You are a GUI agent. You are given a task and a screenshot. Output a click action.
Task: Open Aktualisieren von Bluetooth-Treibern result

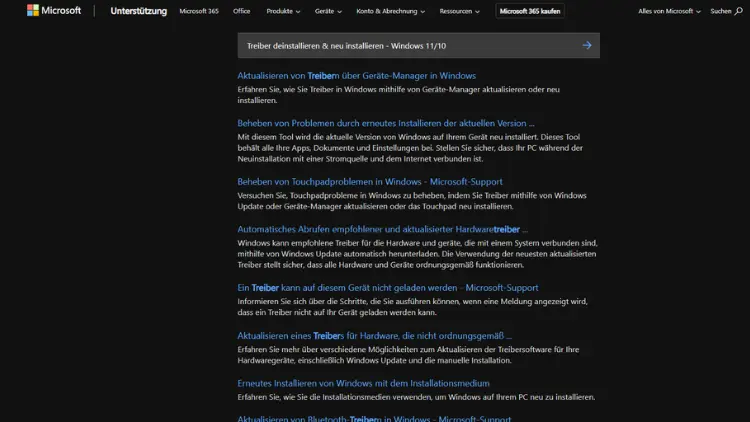coord(374,418)
